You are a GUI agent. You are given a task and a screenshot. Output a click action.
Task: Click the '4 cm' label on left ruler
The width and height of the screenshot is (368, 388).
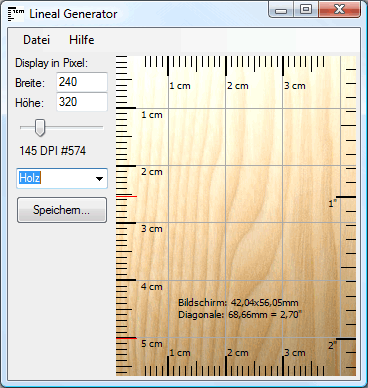pos(152,287)
